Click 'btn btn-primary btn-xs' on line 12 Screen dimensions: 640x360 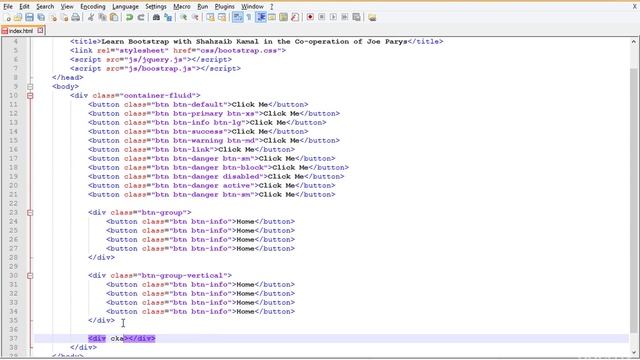[205, 113]
